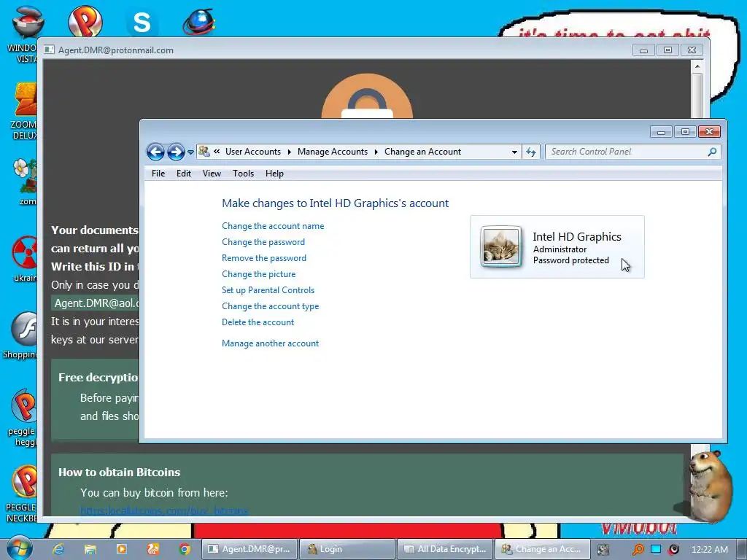Click the blue monitor tray icon
This screenshot has width=747, height=560.
(656, 549)
